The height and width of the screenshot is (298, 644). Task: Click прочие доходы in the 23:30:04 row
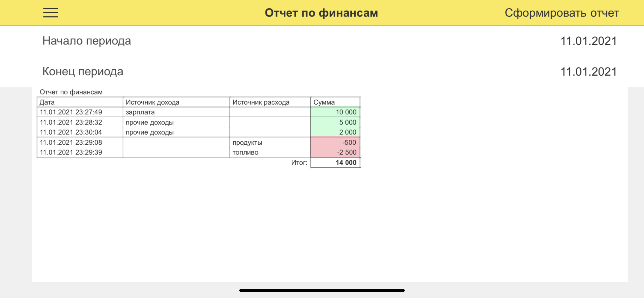coord(176,132)
